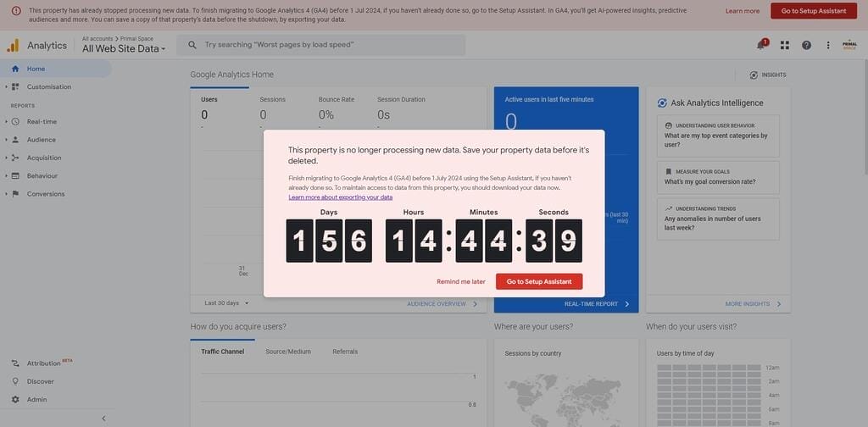Open the notifications bell icon
This screenshot has width=868, height=427.
click(x=761, y=45)
